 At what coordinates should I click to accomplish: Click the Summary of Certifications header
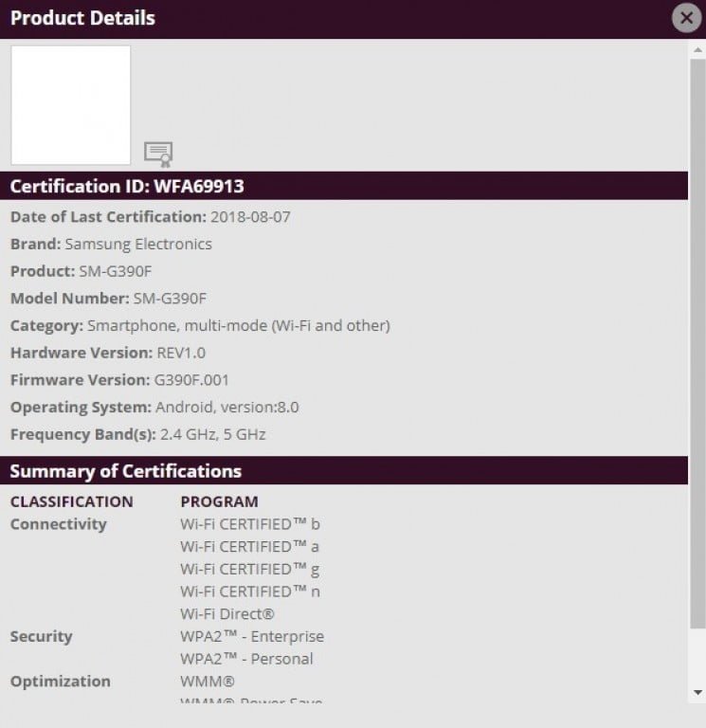(x=126, y=471)
